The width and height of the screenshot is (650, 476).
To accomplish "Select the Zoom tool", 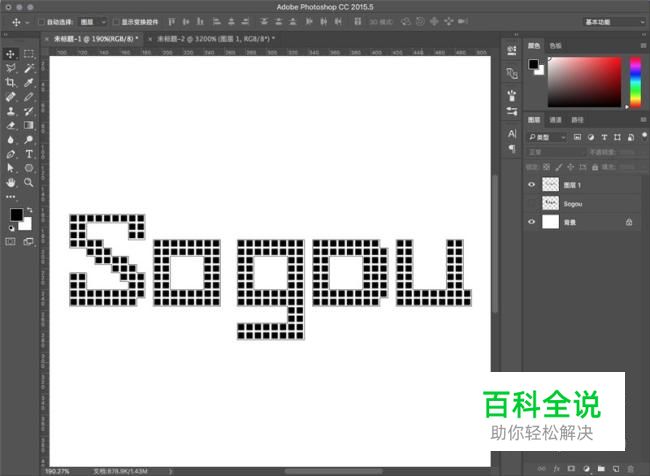I will [x=29, y=182].
